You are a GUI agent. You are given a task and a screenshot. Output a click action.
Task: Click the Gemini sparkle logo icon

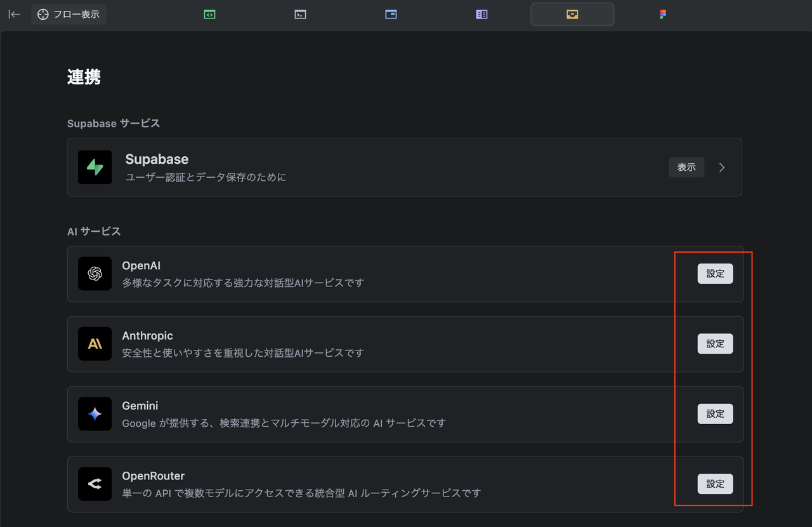95,414
